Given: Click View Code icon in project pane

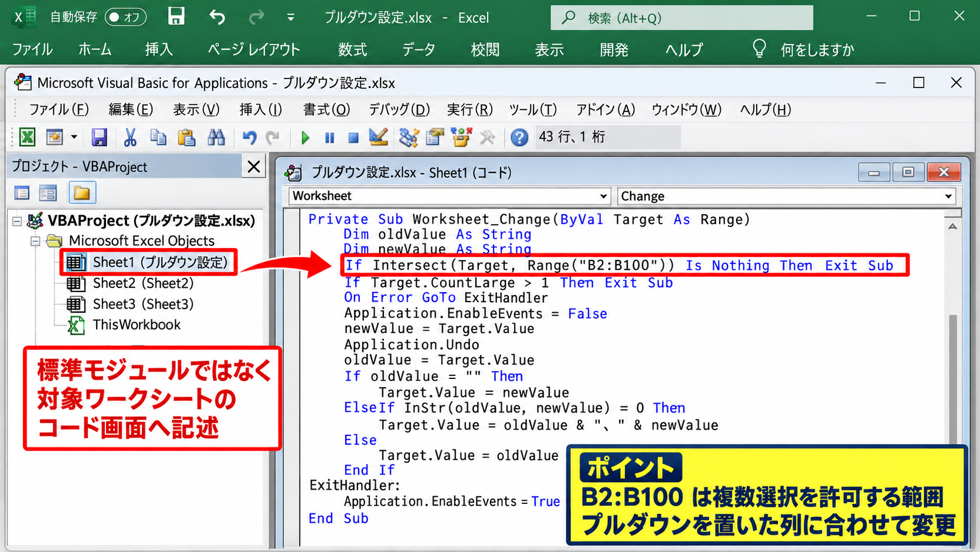Looking at the screenshot, I should pyautogui.click(x=22, y=193).
